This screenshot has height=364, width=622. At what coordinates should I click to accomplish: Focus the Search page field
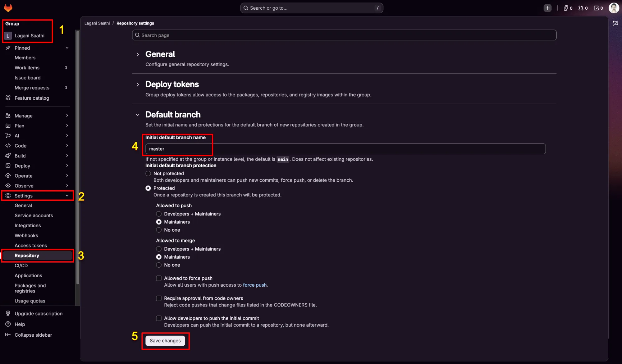344,35
